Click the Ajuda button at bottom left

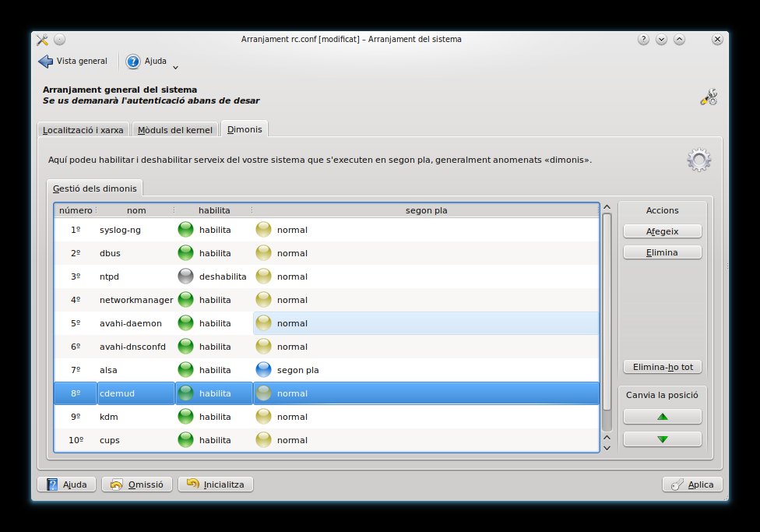[x=67, y=484]
